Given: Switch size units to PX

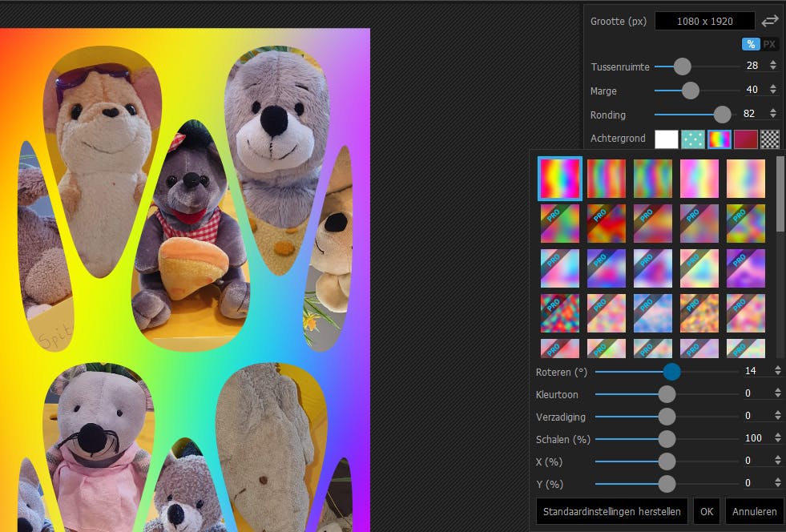Looking at the screenshot, I should (769, 44).
